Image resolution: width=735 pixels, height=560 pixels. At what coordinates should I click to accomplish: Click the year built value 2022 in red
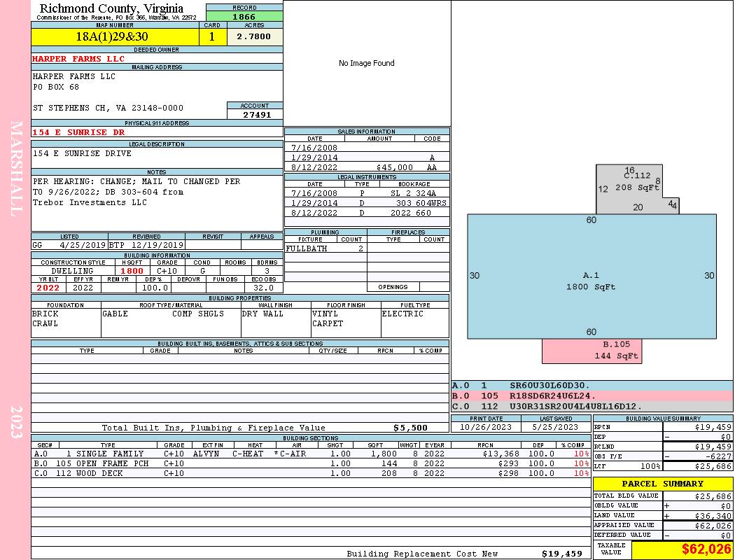(x=48, y=288)
